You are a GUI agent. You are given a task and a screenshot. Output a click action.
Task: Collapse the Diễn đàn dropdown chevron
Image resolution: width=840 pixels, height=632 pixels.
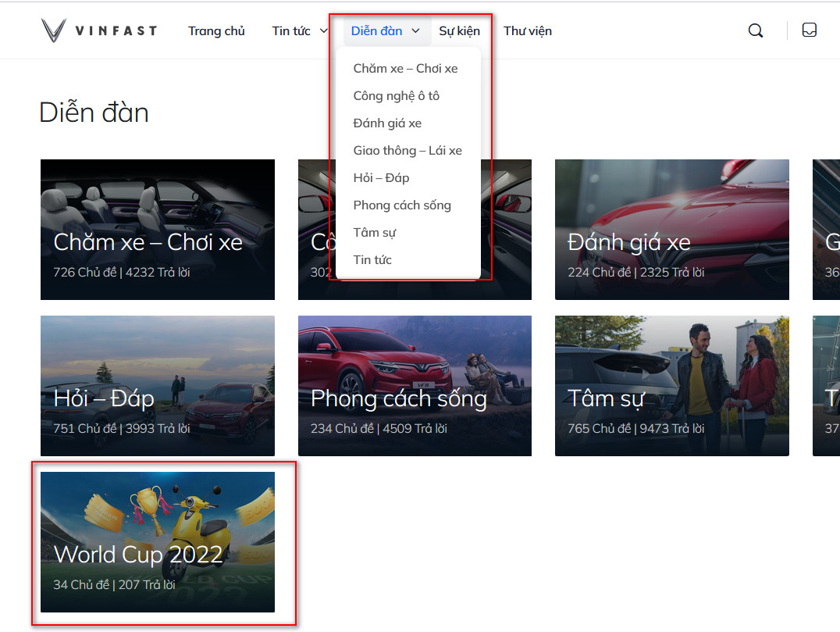pyautogui.click(x=415, y=31)
